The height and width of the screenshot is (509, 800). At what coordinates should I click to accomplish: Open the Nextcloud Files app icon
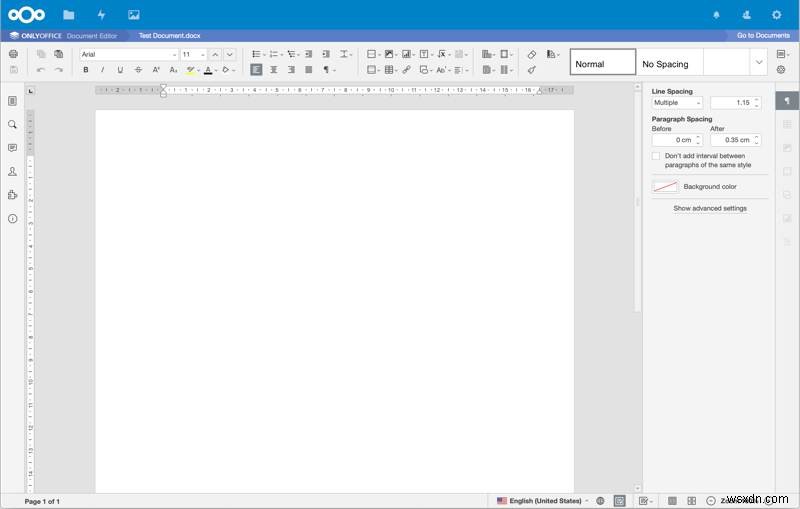click(x=69, y=15)
